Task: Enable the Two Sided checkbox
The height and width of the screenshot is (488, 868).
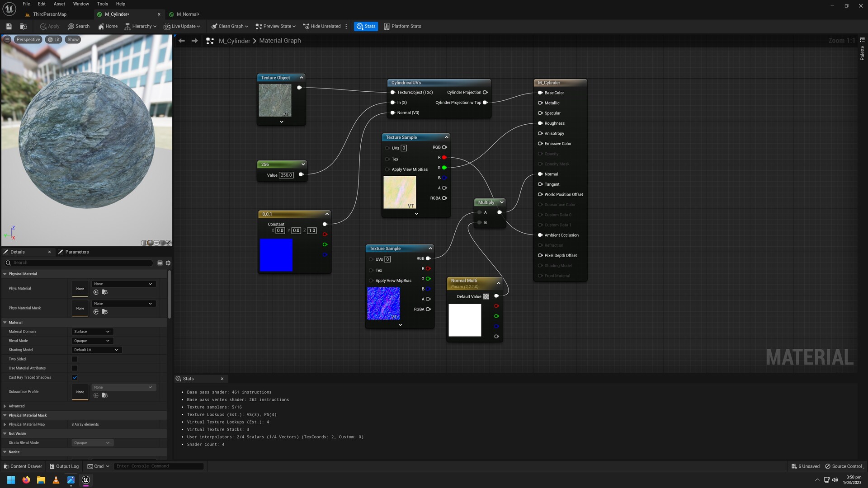Action: pos(75,359)
